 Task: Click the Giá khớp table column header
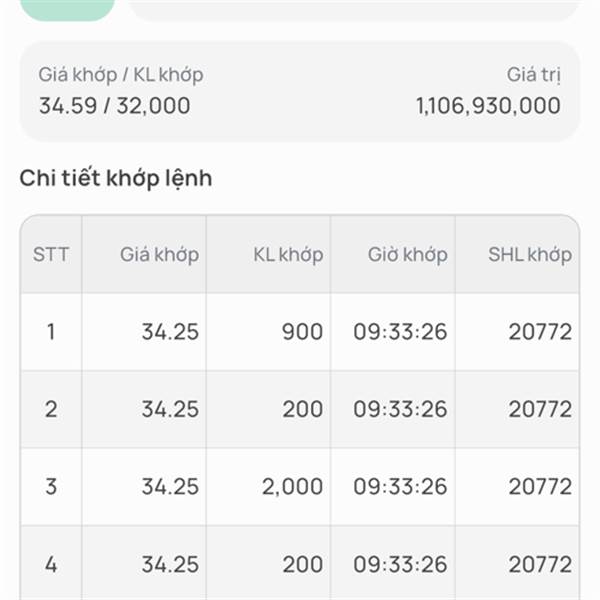point(159,254)
